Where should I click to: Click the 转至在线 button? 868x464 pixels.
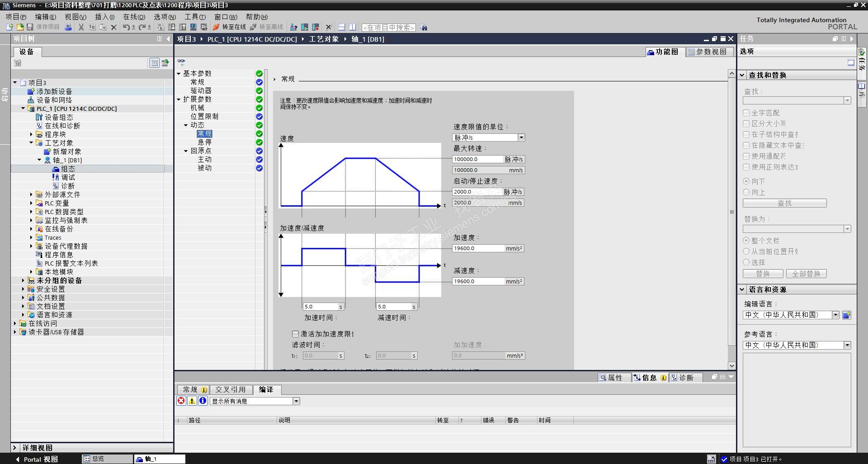(230, 27)
